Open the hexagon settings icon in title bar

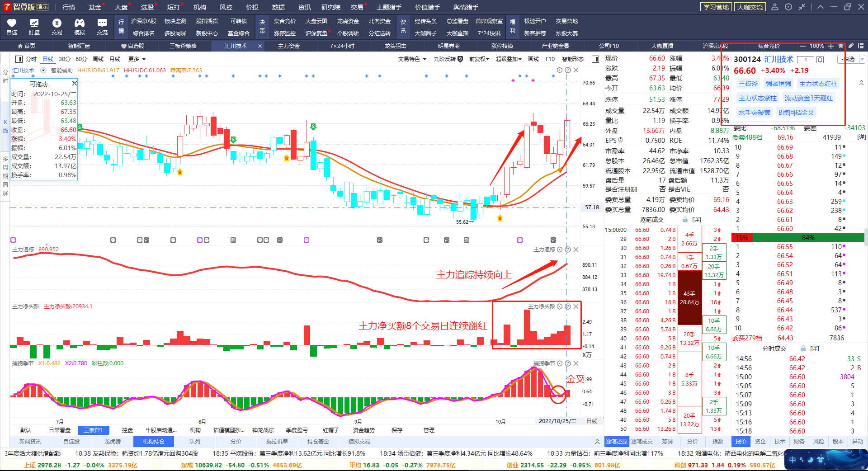pyautogui.click(x=788, y=7)
